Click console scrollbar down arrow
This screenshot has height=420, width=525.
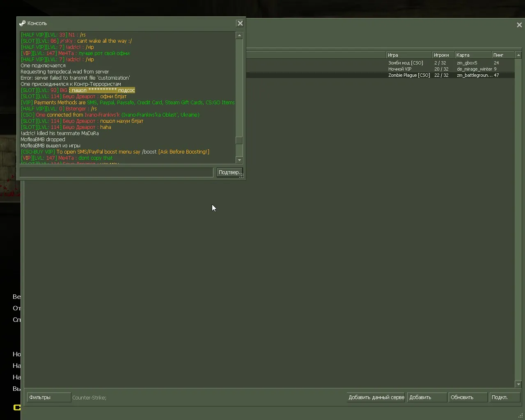click(x=239, y=160)
